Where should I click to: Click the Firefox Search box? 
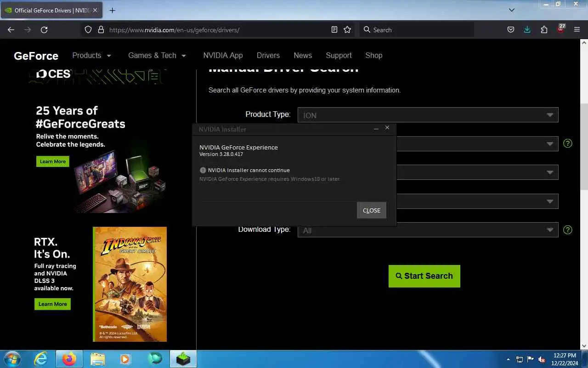(417, 29)
